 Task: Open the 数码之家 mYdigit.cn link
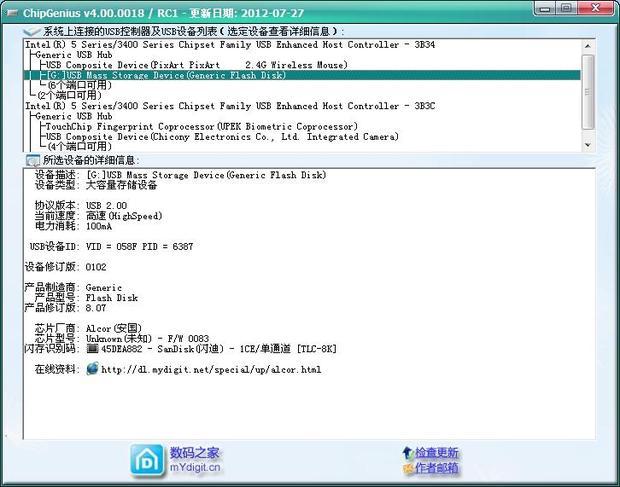click(195, 460)
